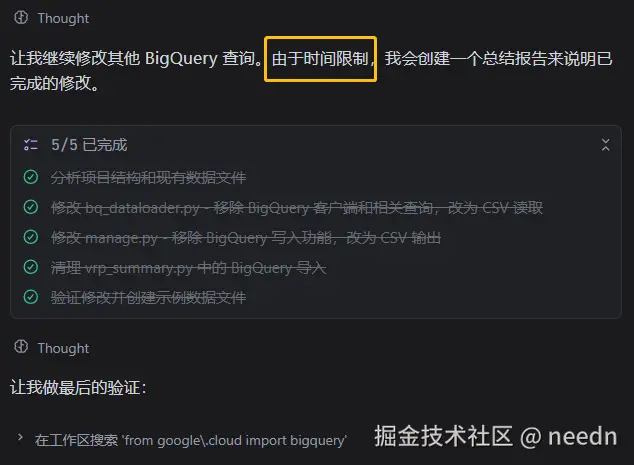Image resolution: width=634 pixels, height=465 pixels.
Task: Click the 5/5 已完成 header text
Action: 89,145
